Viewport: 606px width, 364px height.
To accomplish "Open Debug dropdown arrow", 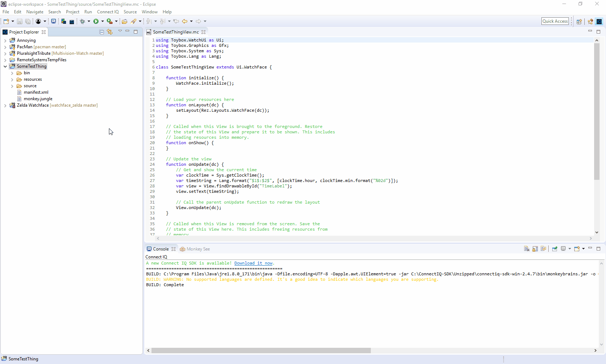I will tap(89, 21).
